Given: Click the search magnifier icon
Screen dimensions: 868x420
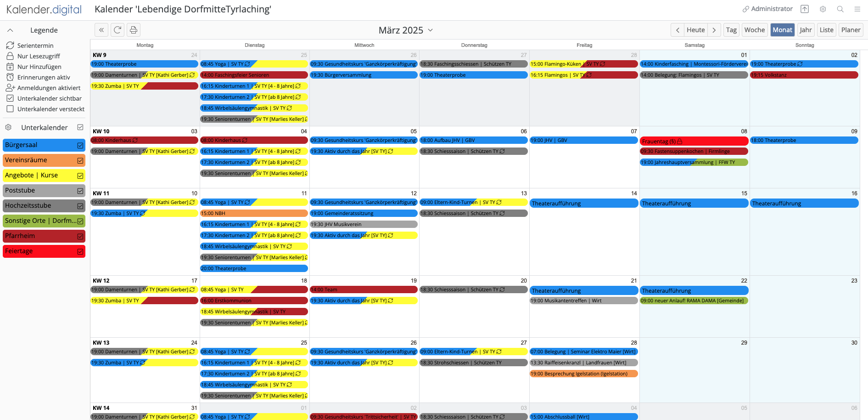Looking at the screenshot, I should 840,9.
